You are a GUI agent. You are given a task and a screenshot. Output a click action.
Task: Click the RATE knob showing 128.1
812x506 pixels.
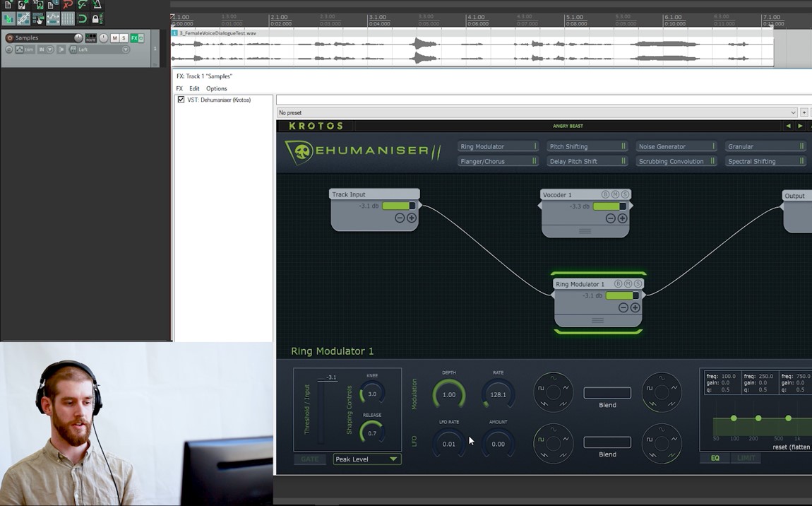coord(498,394)
